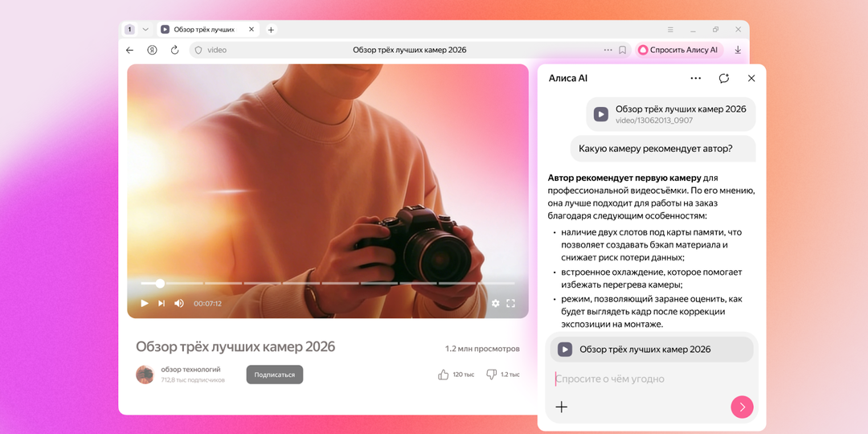The width and height of the screenshot is (868, 434).
Task: Minimize the browser window
Action: tap(693, 30)
